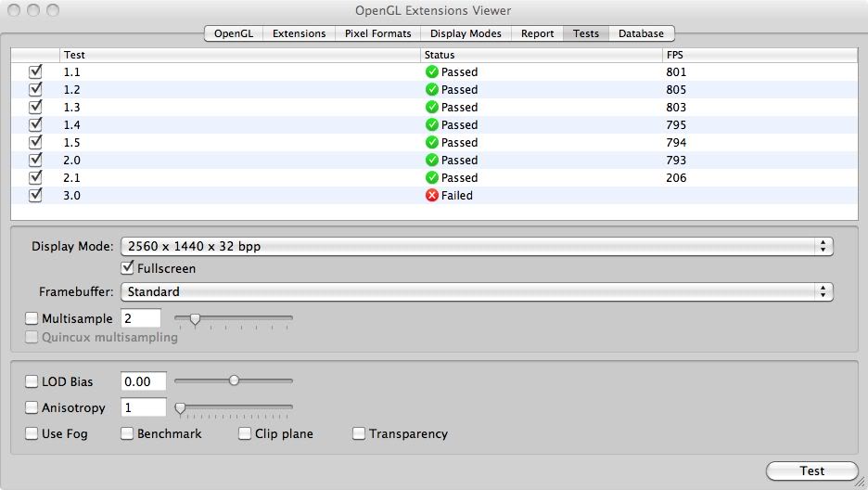The image size is (868, 490).
Task: Sort by the Test column header
Action: 239,55
